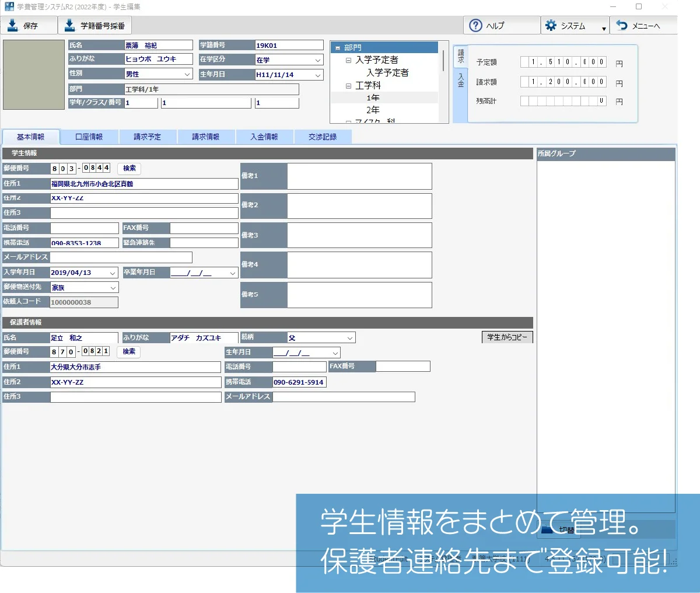Select 1年 in the department tree
Screen dimensions: 700x593
[373, 97]
